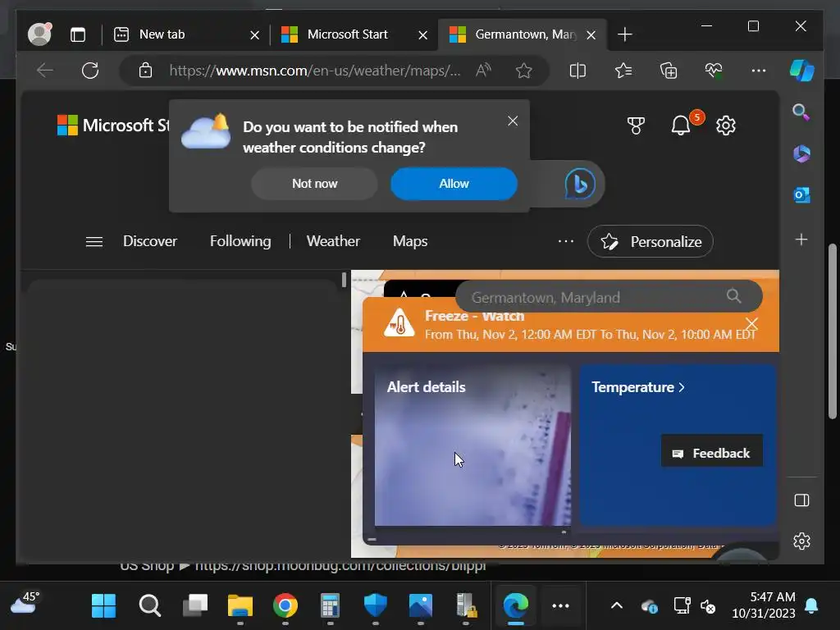Go back to previous page
840x630 pixels.
pos(44,71)
